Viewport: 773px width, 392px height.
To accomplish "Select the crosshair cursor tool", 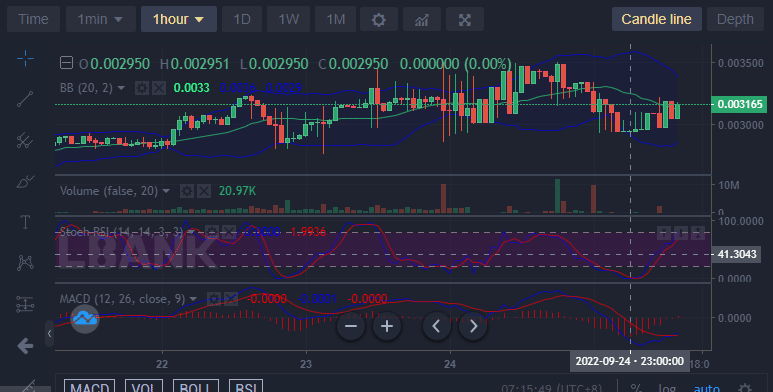I will (x=25, y=59).
